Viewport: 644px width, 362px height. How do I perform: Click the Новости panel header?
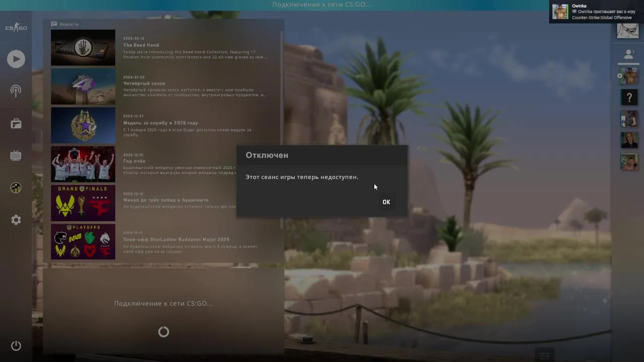pos(65,24)
